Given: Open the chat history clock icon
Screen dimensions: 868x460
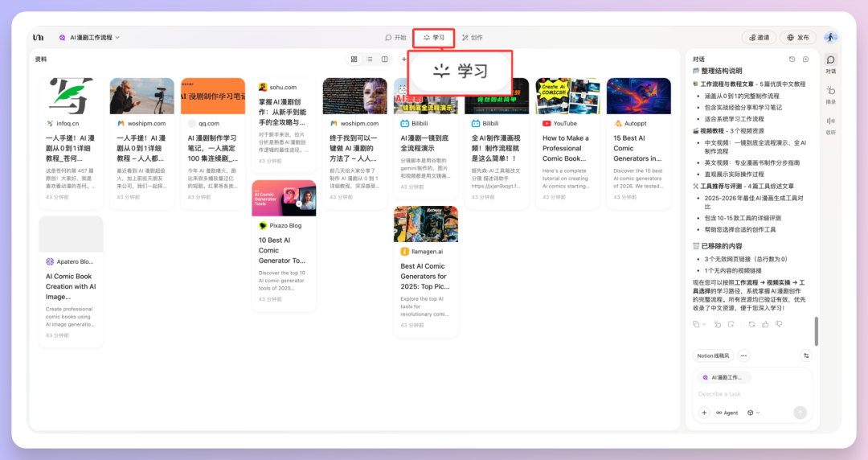Looking at the screenshot, I should [x=792, y=60].
